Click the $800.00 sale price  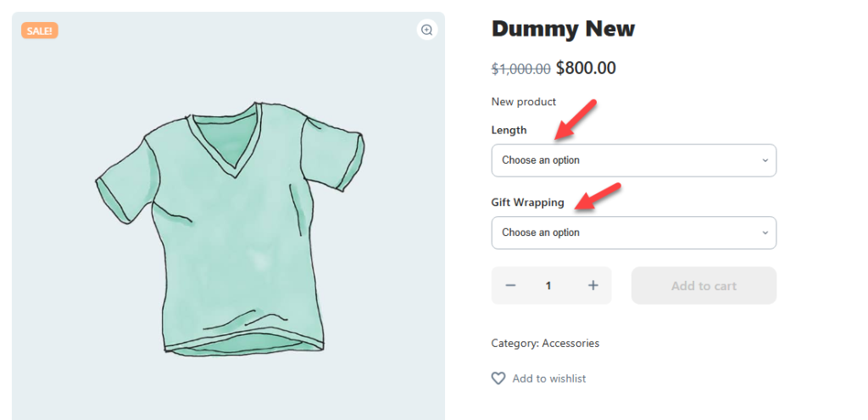(586, 69)
